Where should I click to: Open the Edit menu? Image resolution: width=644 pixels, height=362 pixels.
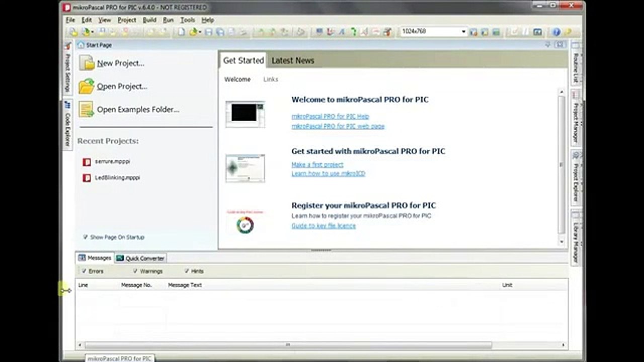coord(87,20)
